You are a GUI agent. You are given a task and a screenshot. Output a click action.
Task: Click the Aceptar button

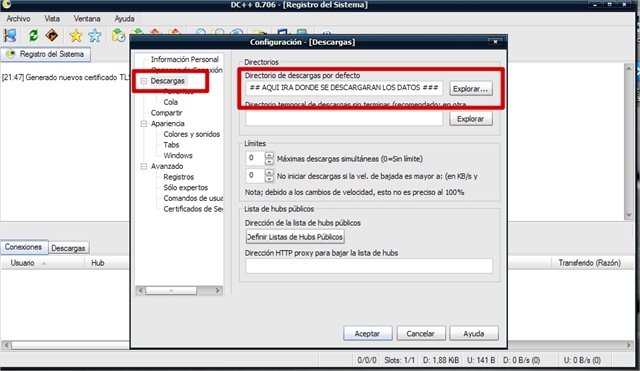point(367,333)
